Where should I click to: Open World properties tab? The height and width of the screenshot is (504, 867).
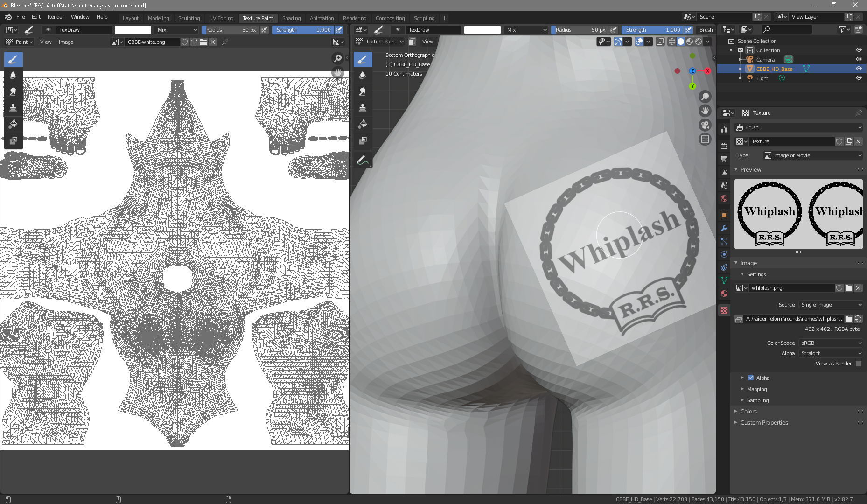(x=724, y=198)
